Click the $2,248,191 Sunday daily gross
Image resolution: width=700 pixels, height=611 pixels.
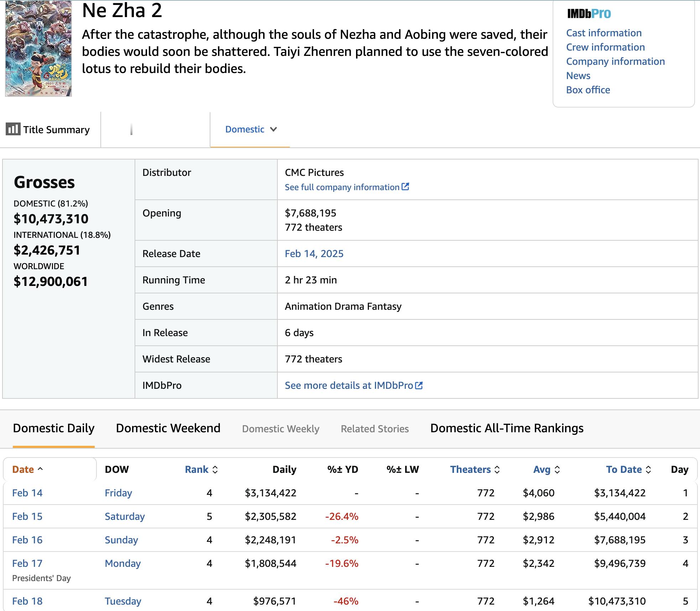(271, 540)
